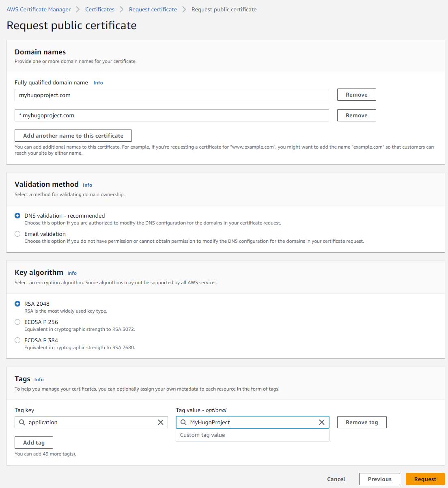Select DNS validation radio button
448x488 pixels.
(17, 216)
